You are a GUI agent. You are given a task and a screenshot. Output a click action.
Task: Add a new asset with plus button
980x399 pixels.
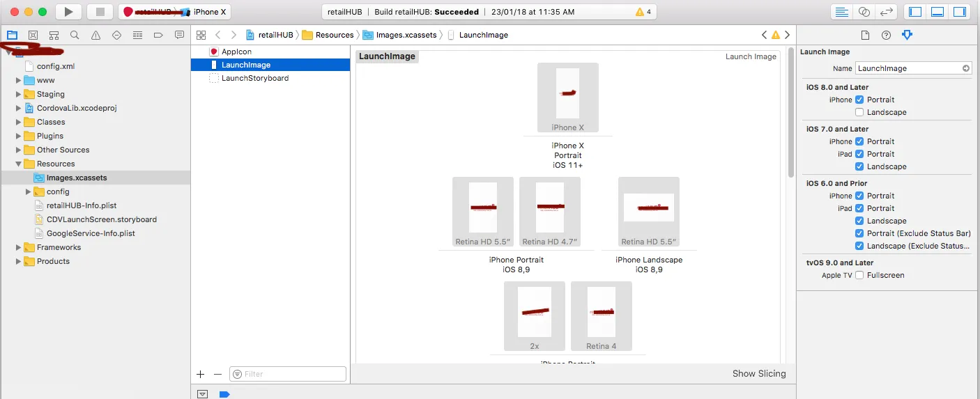click(x=201, y=374)
